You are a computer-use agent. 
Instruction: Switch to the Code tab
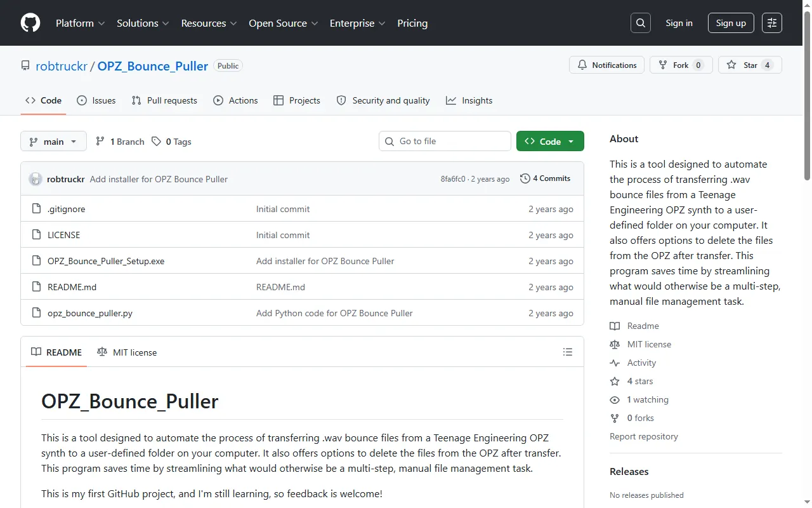point(43,100)
